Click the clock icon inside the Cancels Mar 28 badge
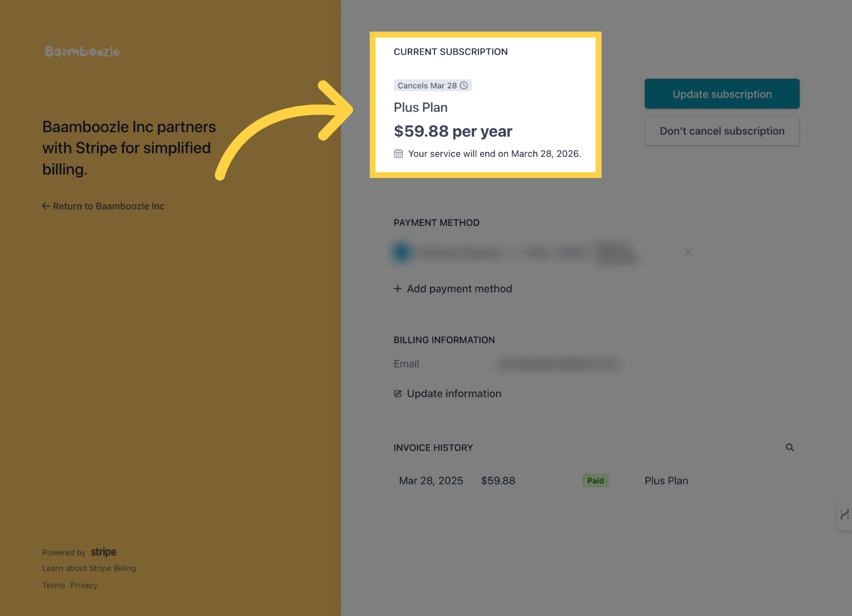 464,85
